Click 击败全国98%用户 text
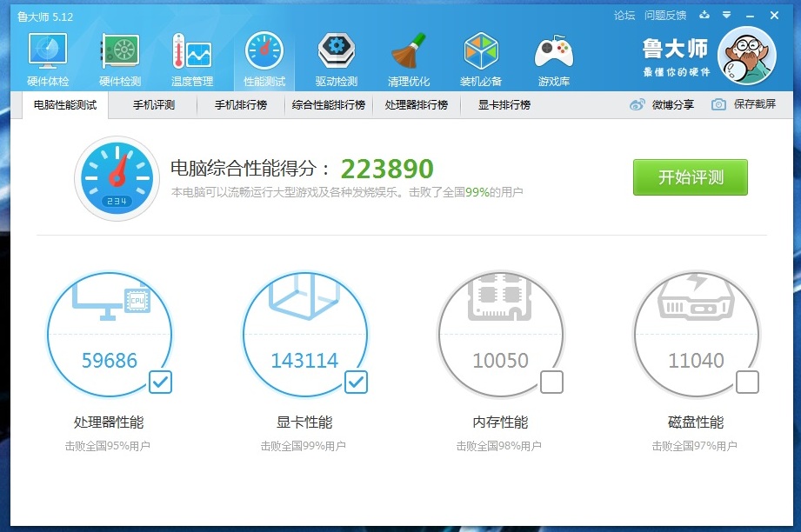Screen dimensions: 801x532 point(498,446)
